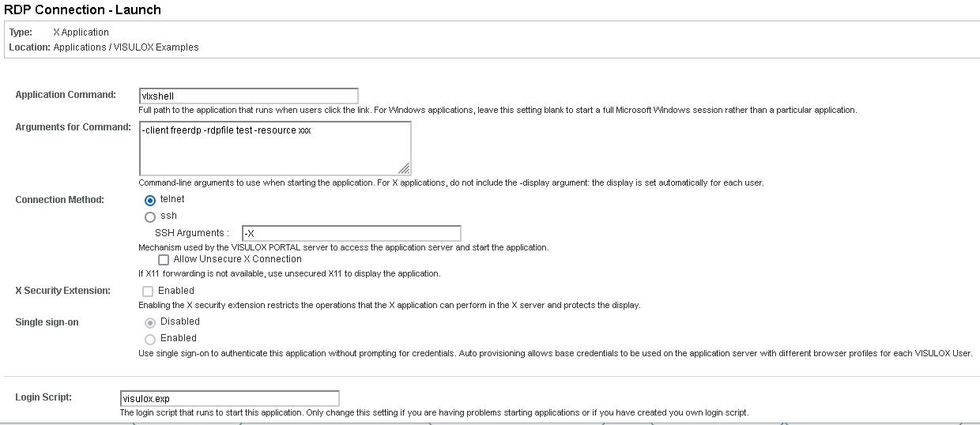980x425 pixels.
Task: Click the Application Command field containing vlxshell
Action: tap(248, 96)
